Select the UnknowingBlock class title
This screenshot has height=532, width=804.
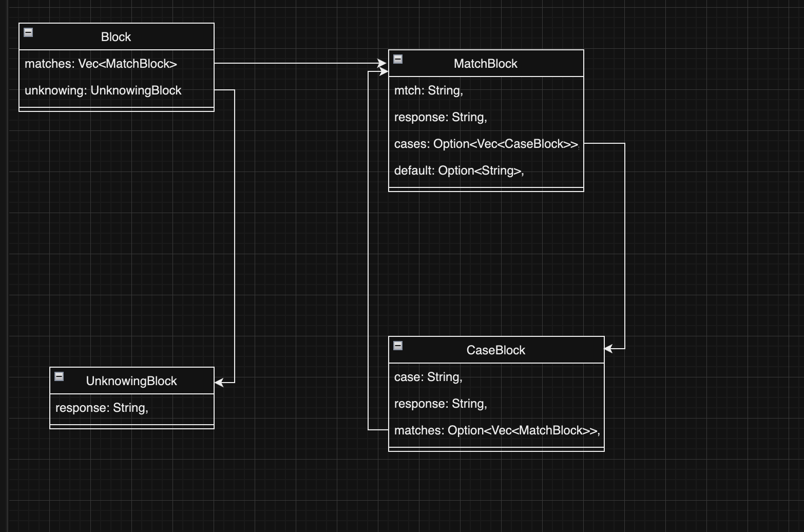click(x=131, y=381)
